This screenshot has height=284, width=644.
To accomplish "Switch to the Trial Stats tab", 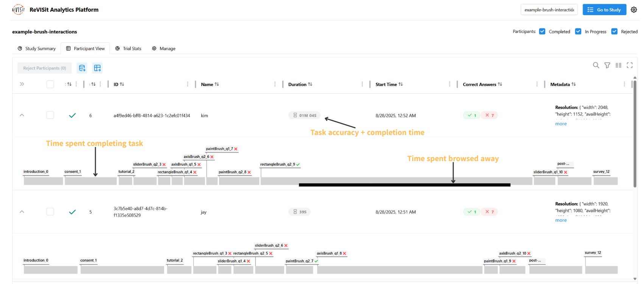I will click(x=128, y=48).
